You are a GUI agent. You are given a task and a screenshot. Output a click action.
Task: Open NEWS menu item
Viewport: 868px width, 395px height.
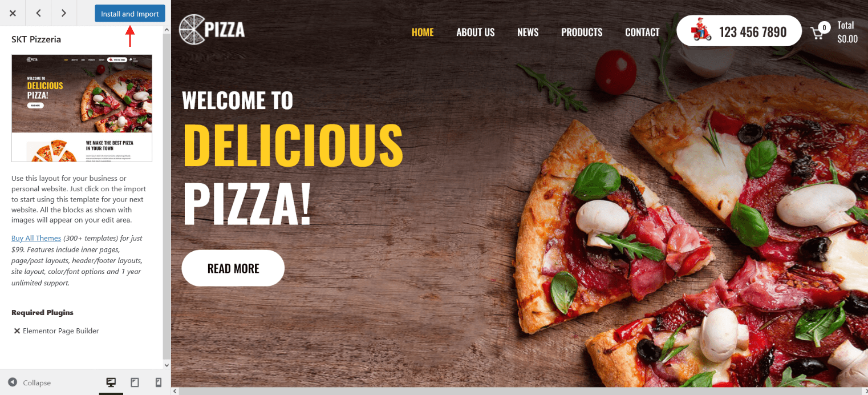point(528,33)
